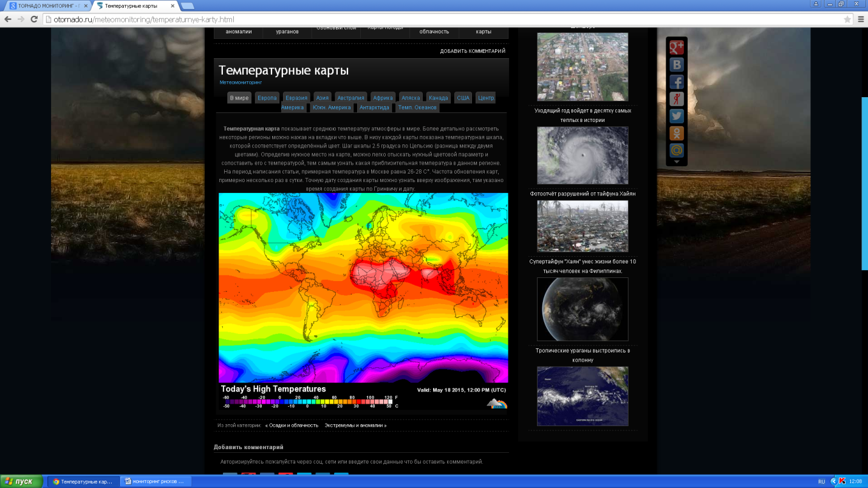Share page via Mail.ru @ icon
The image size is (868, 488).
(676, 150)
